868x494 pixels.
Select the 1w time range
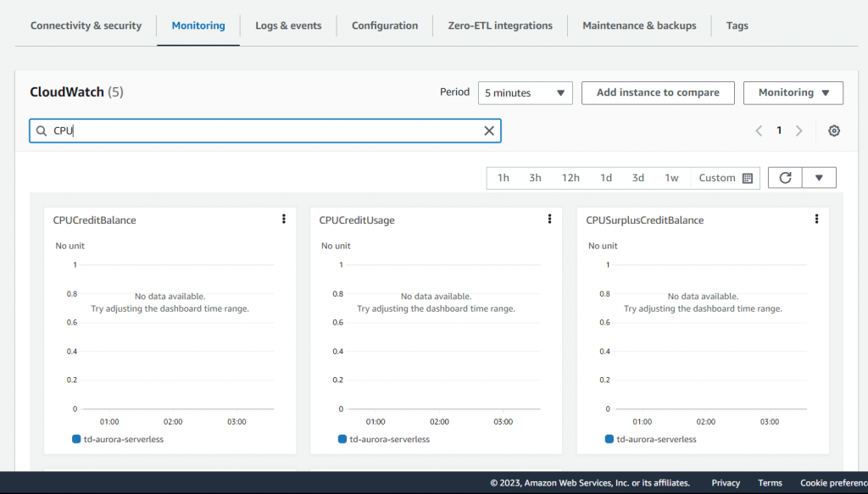[671, 178]
